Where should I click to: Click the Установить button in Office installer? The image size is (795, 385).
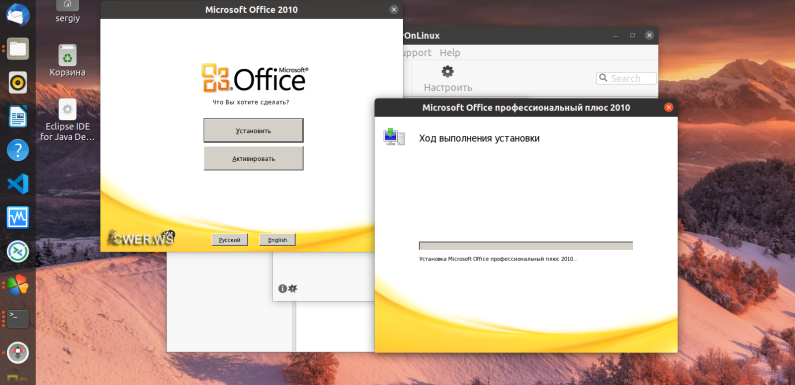click(x=253, y=130)
